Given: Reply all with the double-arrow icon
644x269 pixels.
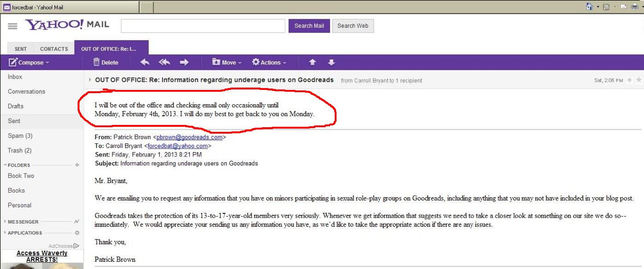Looking at the screenshot, I should click(165, 62).
